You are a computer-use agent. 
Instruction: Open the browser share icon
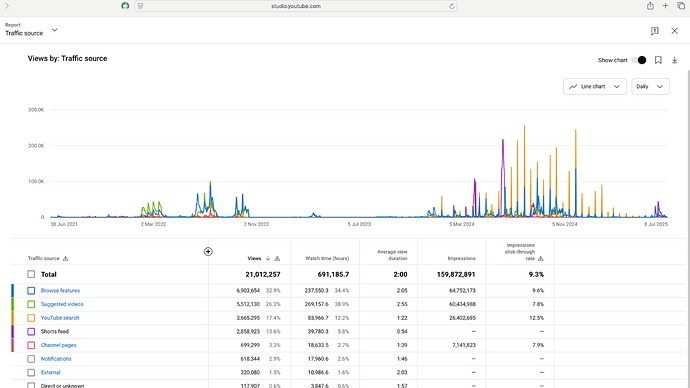(x=650, y=6)
